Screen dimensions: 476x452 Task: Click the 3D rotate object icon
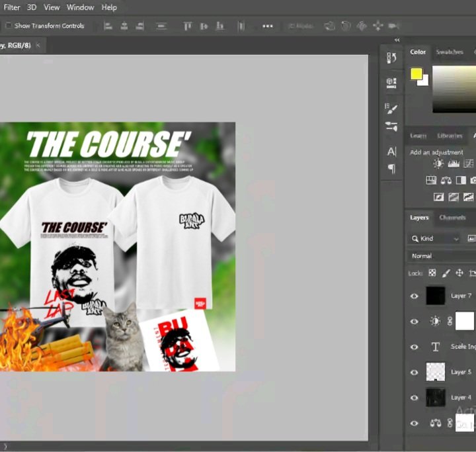329,26
